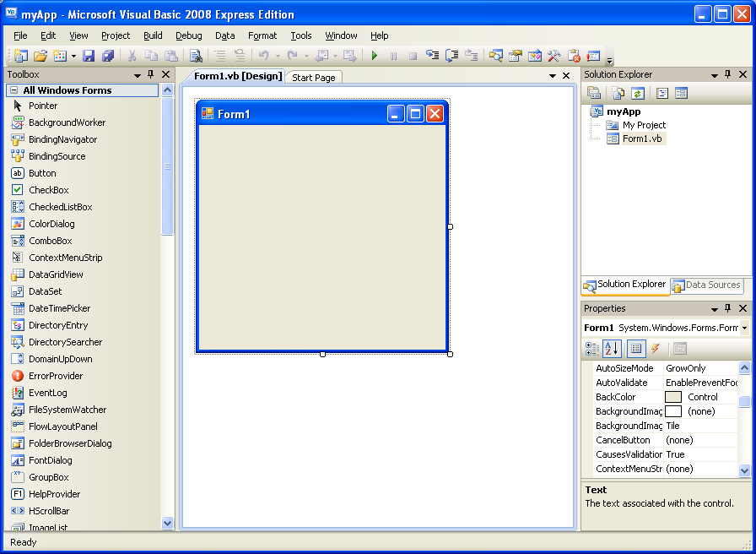Toggle Alphabetical sort in Properties panel
This screenshot has width=756, height=554.
pos(612,349)
